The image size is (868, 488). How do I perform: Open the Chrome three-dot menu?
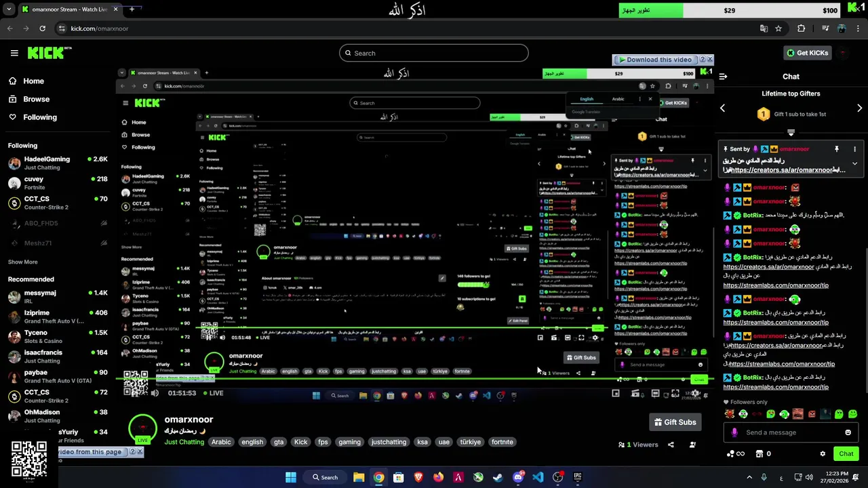859,28
